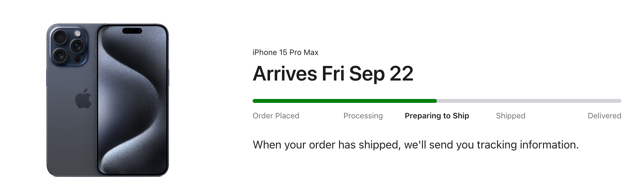This screenshot has height=196, width=644.
Task: Click the iPhone 15 Pro Max product name
Action: (x=286, y=52)
